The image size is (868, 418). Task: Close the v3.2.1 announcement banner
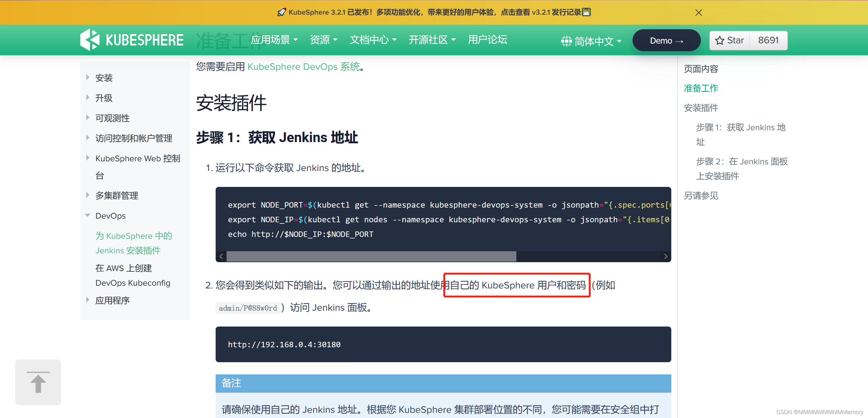pyautogui.click(x=698, y=13)
